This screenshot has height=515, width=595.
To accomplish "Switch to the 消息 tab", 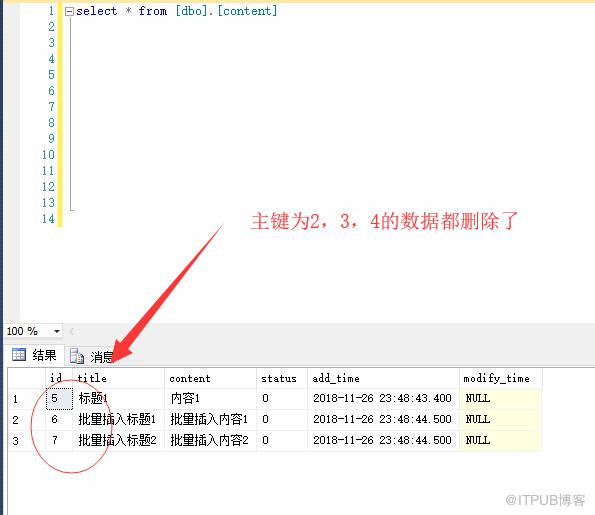I will 93,356.
